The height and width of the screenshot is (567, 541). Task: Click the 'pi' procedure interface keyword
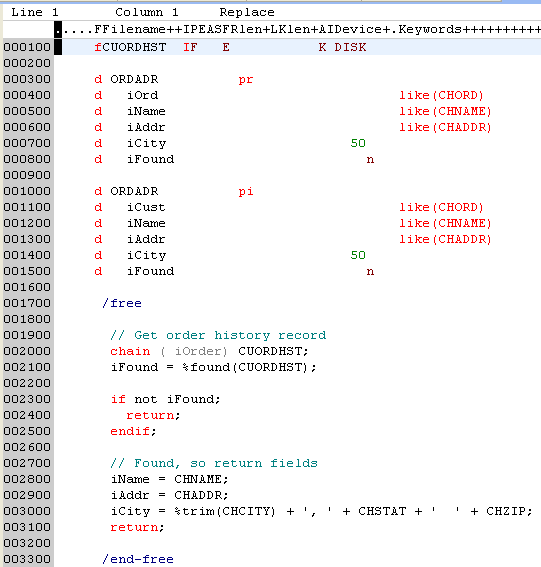tap(246, 191)
